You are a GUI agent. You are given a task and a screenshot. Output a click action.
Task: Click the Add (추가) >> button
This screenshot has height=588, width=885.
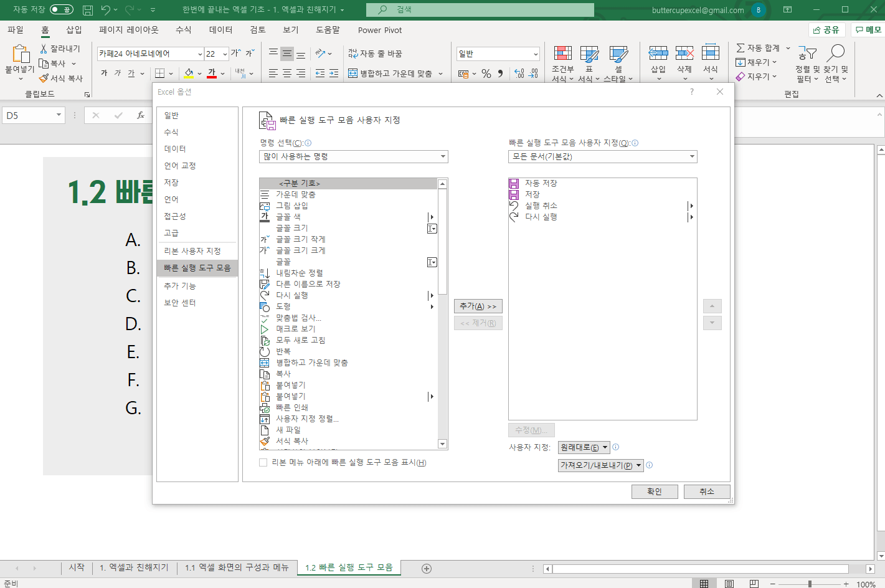tap(478, 306)
